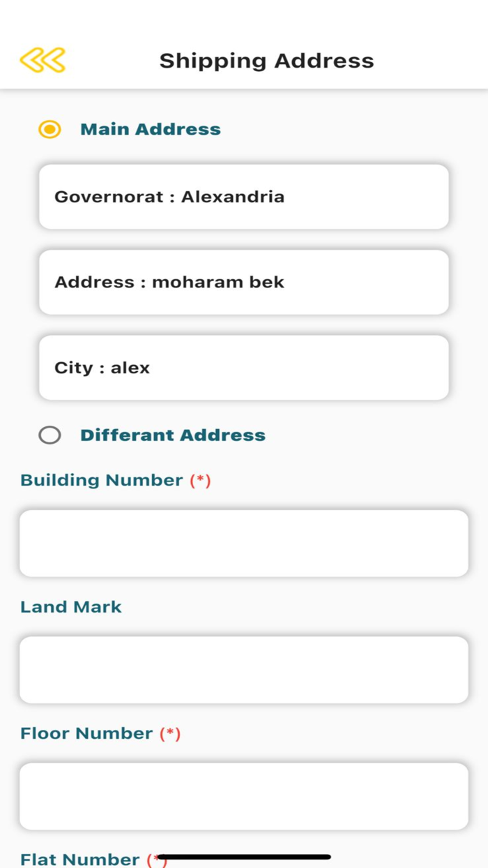Viewport: 488px width, 868px height.
Task: Tap the empty radio circle near Differant Address
Action: coord(49,435)
